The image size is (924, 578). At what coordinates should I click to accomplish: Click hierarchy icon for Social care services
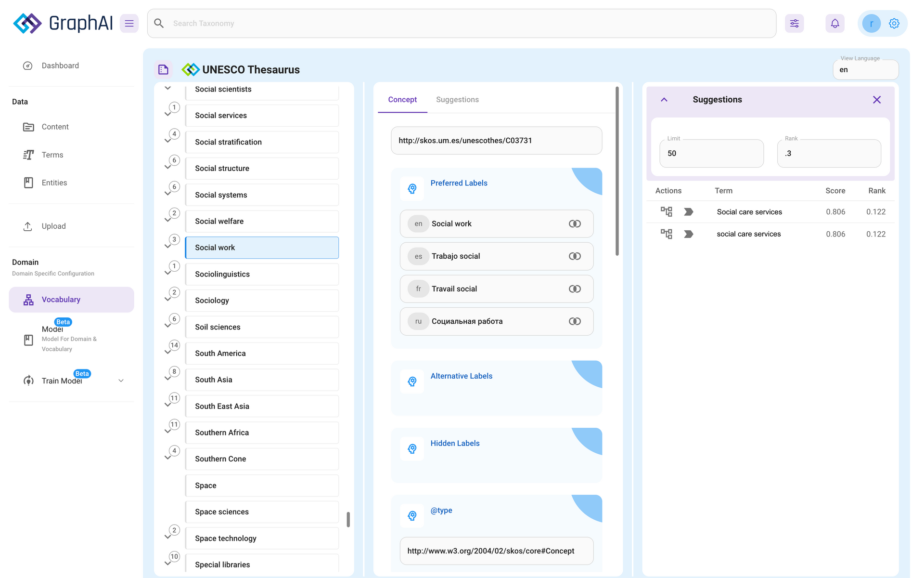[x=666, y=211]
